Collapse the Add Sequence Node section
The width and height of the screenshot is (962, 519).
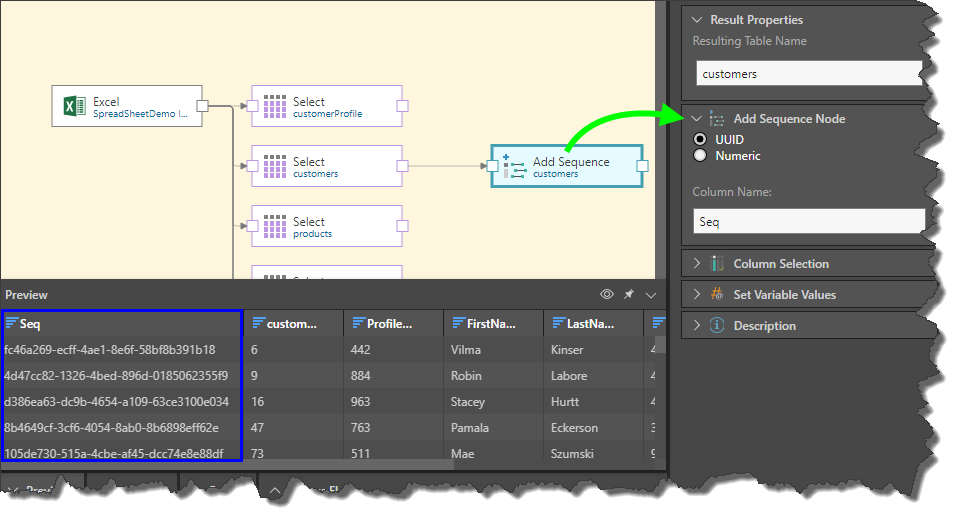pos(697,119)
